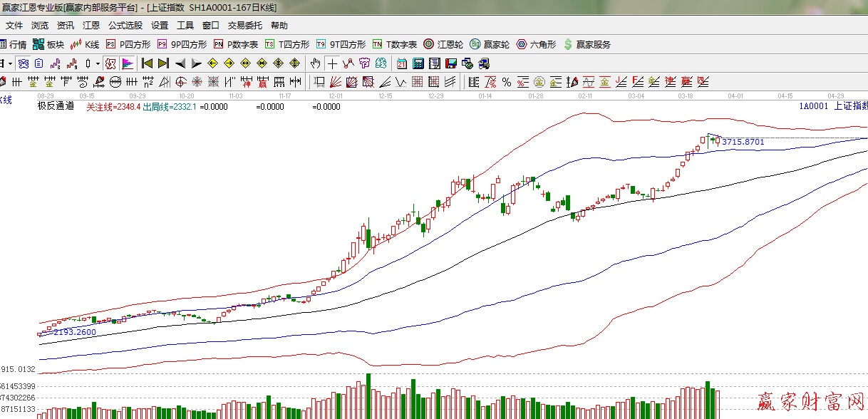The width and height of the screenshot is (868, 419).
Task: Select the crosshair cursor tool
Action: (x=333, y=63)
